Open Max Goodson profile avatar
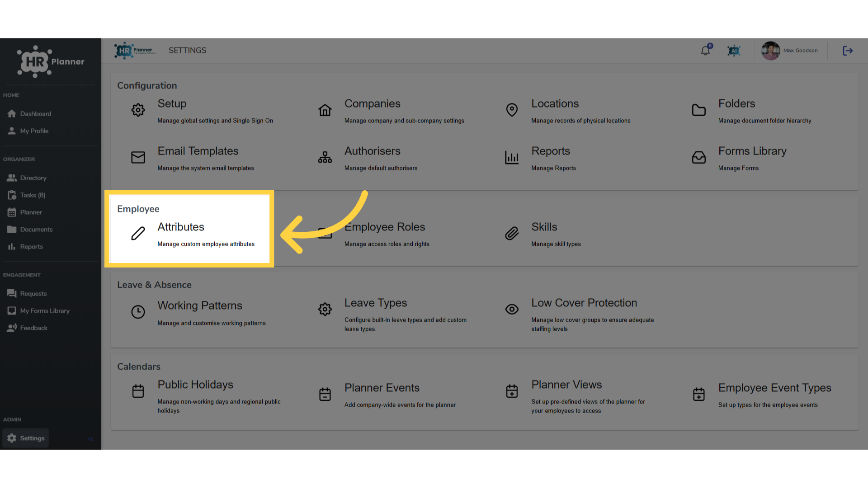 coord(770,51)
